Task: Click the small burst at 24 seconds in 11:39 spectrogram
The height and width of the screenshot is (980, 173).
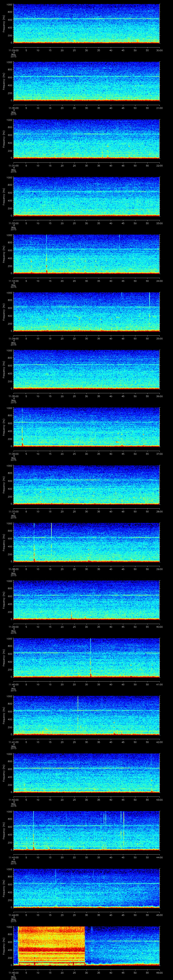Action: (71, 615)
